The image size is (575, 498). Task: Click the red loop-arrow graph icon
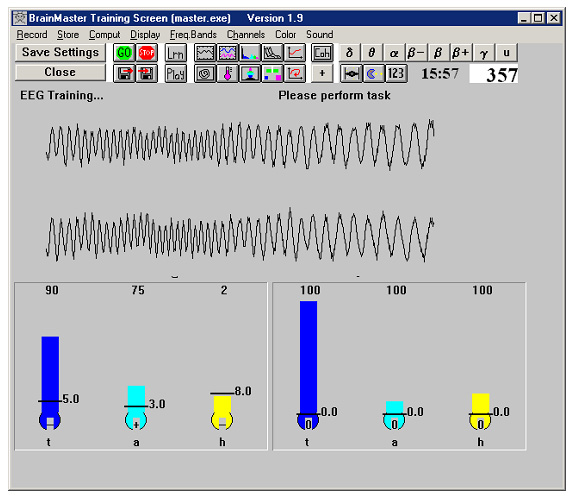coord(295,74)
